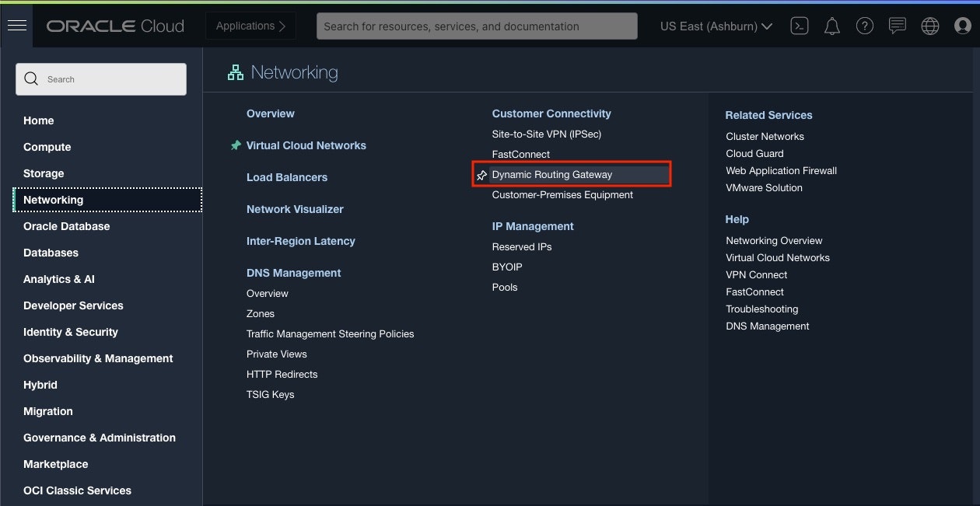Open BYOIP
The width and height of the screenshot is (980, 506).
(x=507, y=267)
